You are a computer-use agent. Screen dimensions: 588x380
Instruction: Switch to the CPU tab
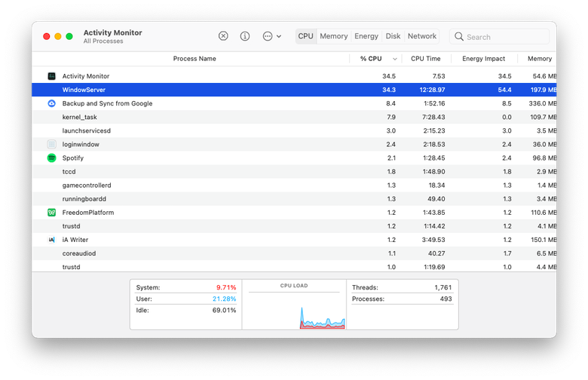pos(305,36)
